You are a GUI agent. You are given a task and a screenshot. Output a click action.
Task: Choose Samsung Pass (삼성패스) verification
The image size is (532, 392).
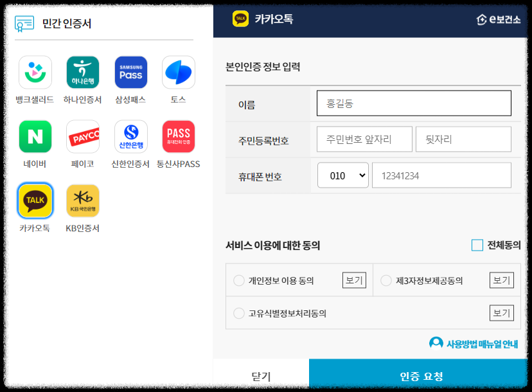(130, 72)
